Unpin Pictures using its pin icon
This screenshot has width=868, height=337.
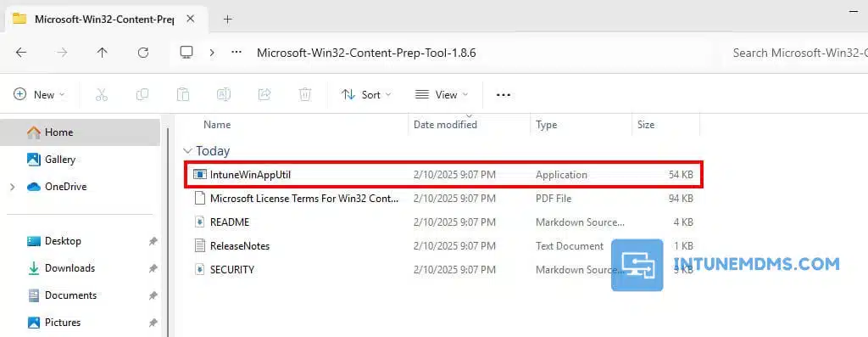(x=153, y=323)
